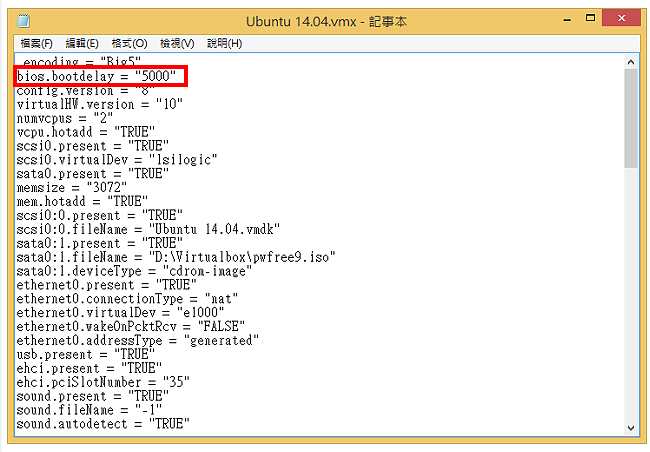Click the line sata0:1.deviceType = "cdrom-image"
The image size is (650, 452).
coord(134,271)
